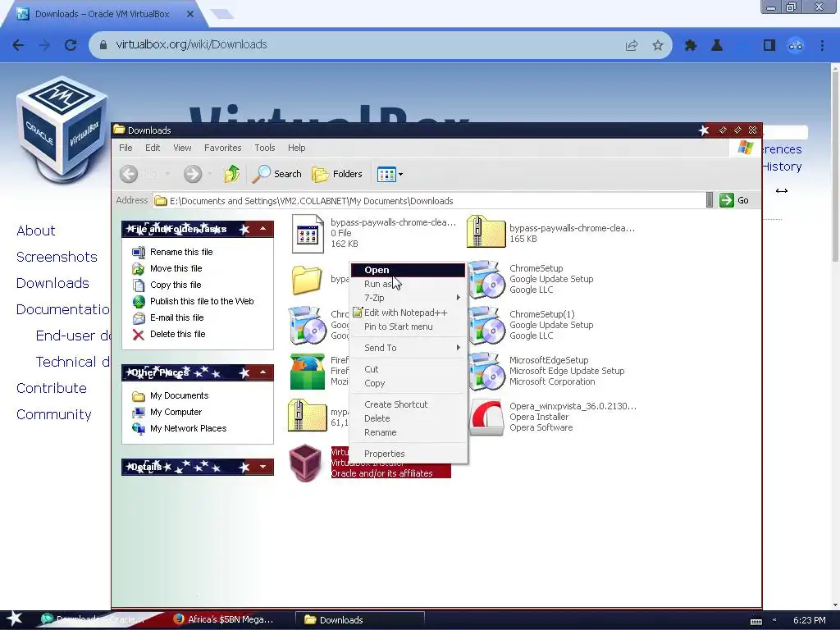840x630 pixels.
Task: Open the Downloads link in site sidebar
Action: (x=52, y=283)
